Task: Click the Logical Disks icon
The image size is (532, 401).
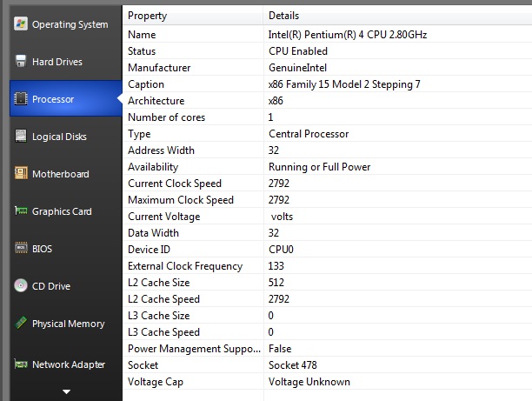Action: pyautogui.click(x=19, y=137)
